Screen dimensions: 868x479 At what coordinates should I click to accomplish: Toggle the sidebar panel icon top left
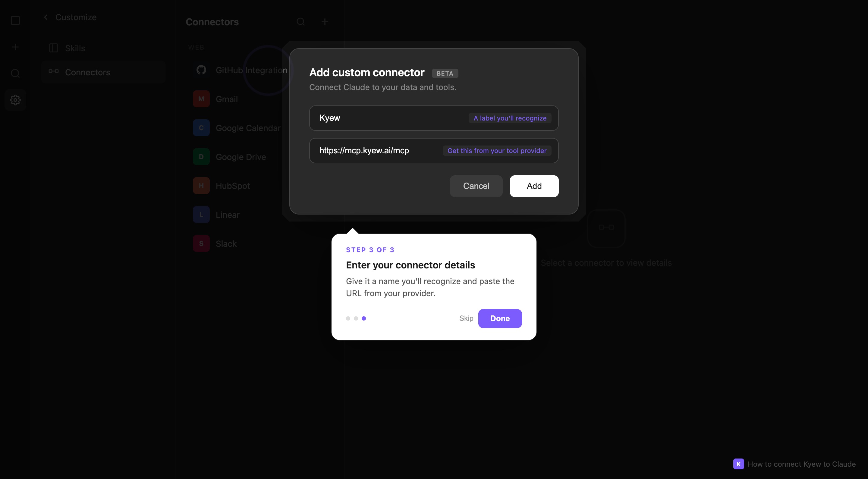pos(15,20)
